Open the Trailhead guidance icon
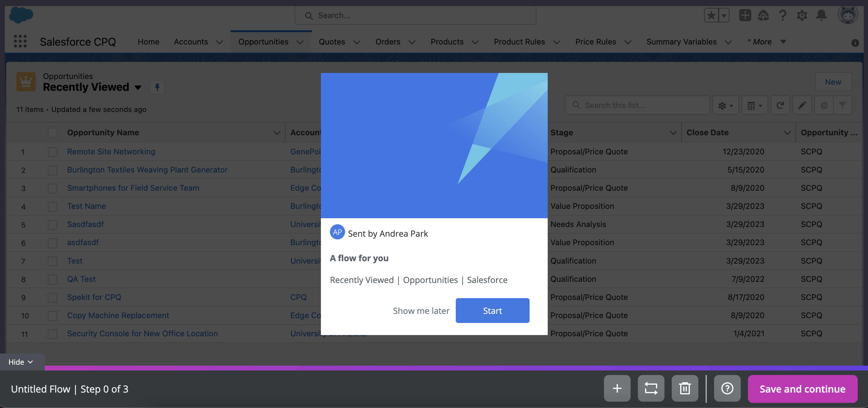This screenshot has height=408, width=868. pyautogui.click(x=764, y=15)
